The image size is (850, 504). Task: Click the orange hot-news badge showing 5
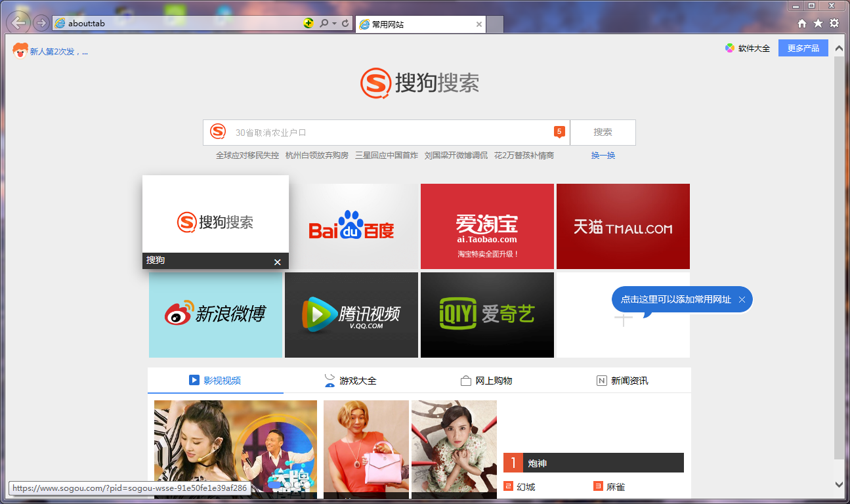coord(559,132)
